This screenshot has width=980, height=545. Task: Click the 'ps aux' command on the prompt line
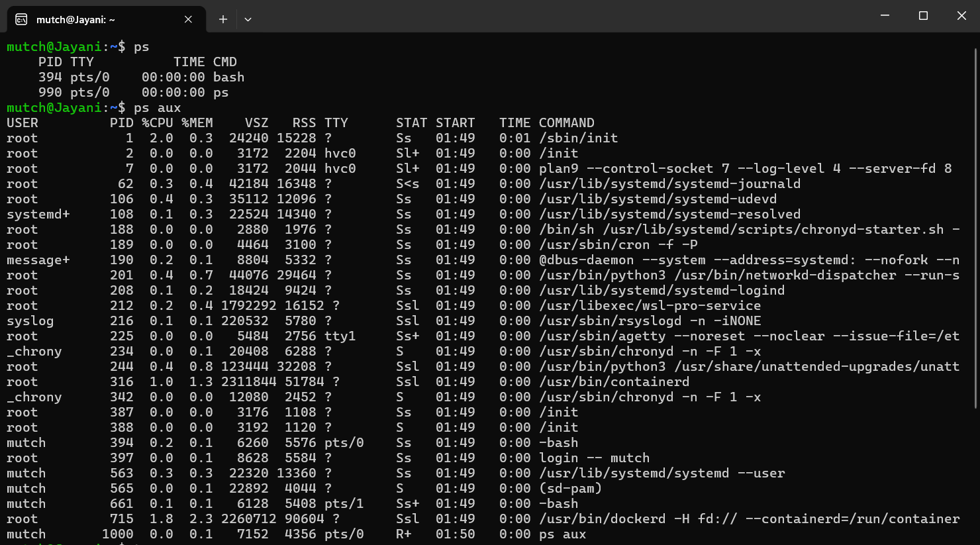(157, 108)
